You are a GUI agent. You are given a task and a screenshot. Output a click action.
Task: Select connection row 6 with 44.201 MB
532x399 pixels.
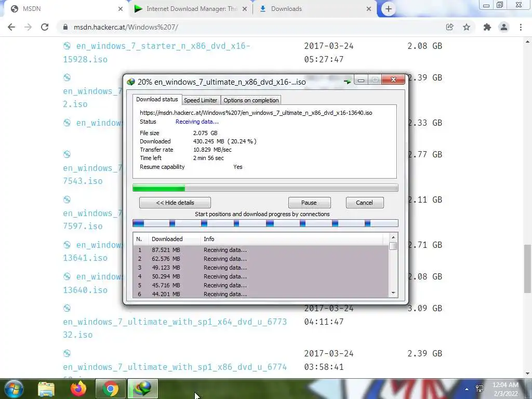261,294
